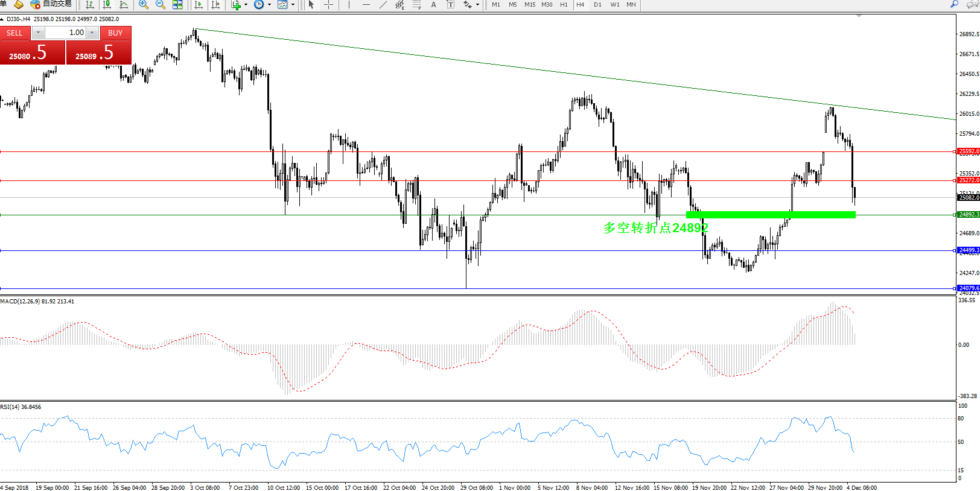Click the red BUY button
The height and width of the screenshot is (491, 980).
pyautogui.click(x=115, y=33)
